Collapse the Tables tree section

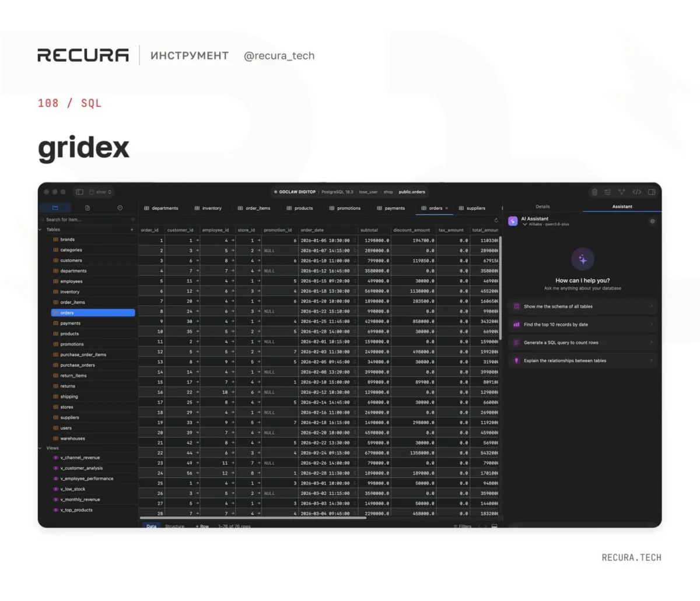tap(40, 230)
